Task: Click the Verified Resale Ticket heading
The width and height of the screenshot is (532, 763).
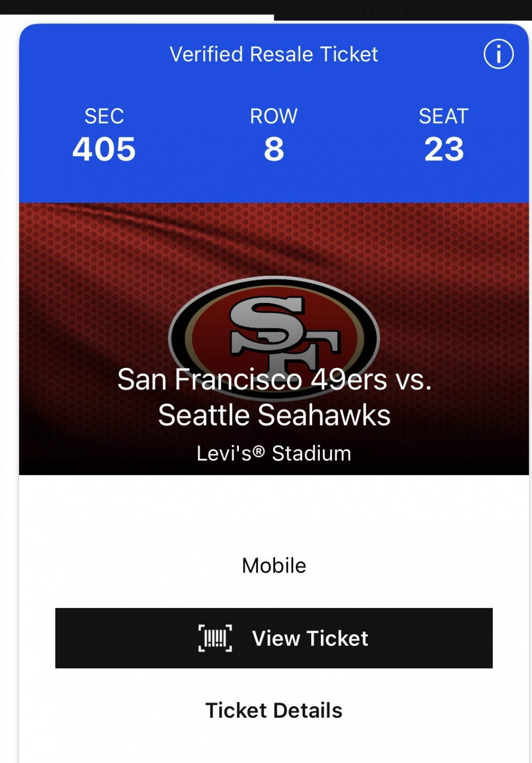Action: pyautogui.click(x=273, y=54)
